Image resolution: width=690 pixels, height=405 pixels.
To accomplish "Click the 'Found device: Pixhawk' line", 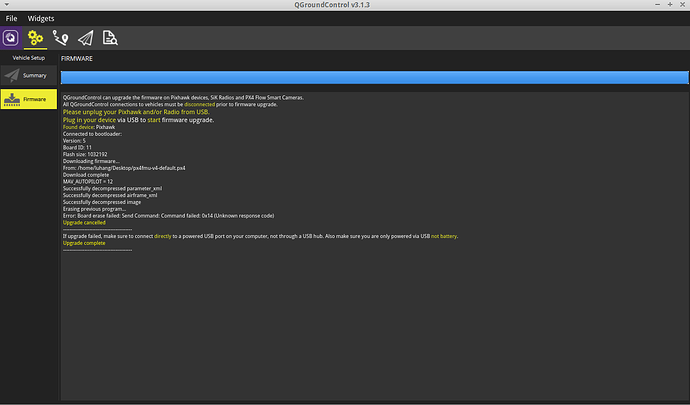I will click(89, 127).
